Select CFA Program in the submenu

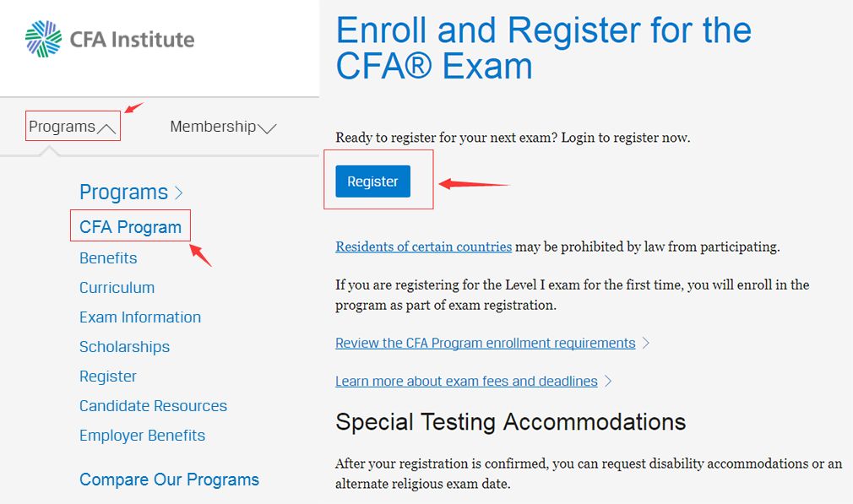pyautogui.click(x=130, y=227)
